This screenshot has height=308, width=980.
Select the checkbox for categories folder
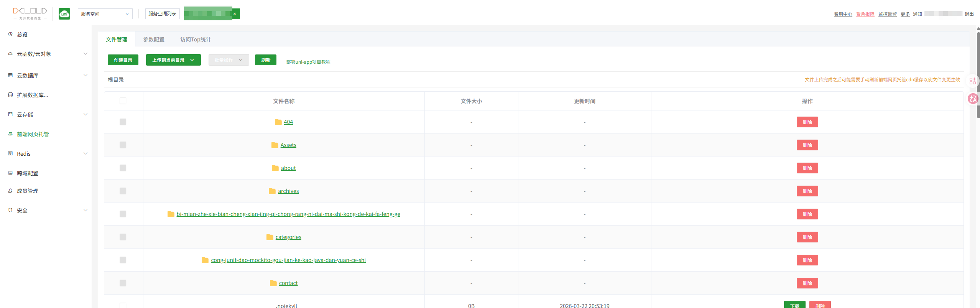123,237
